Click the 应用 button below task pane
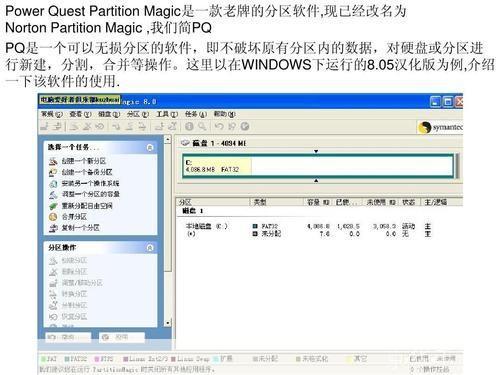Viewport: 500px width, 375px height. click(x=122, y=337)
